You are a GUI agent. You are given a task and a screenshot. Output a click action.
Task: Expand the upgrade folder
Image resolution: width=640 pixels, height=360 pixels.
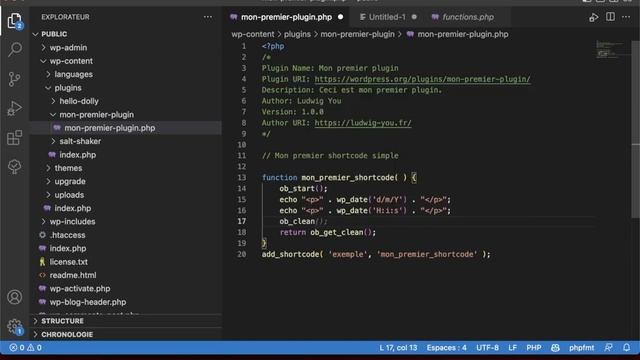pyautogui.click(x=70, y=182)
